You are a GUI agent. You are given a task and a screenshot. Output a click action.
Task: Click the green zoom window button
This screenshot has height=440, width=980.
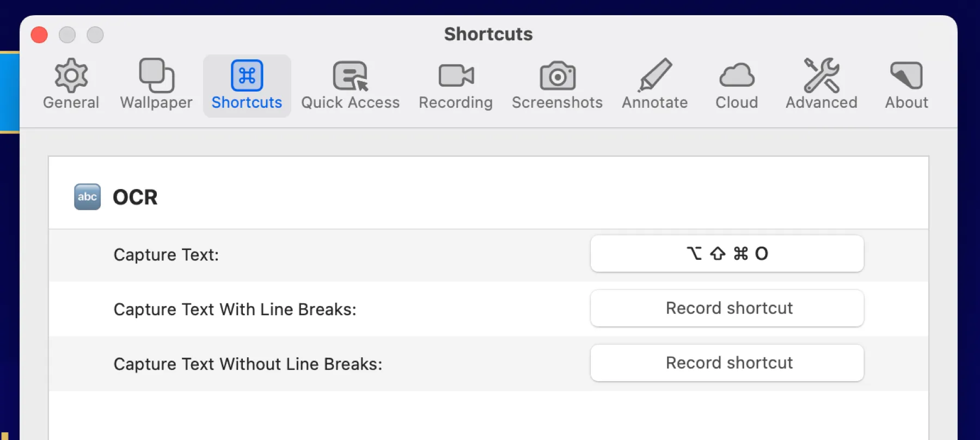pyautogui.click(x=95, y=34)
